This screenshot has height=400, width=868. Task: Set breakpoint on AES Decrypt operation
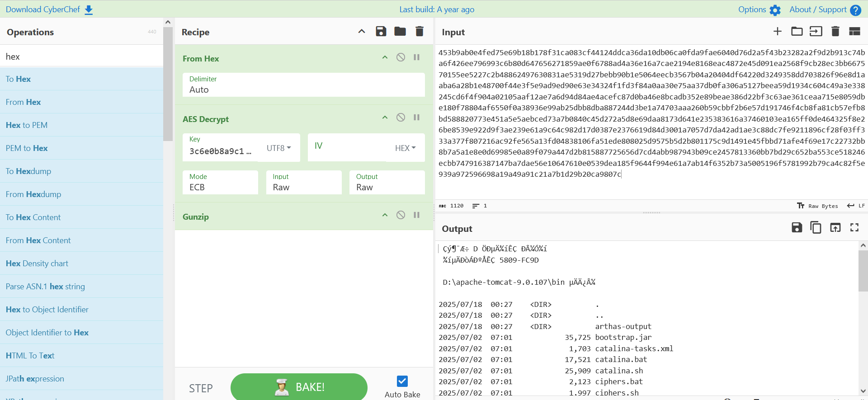(x=417, y=118)
